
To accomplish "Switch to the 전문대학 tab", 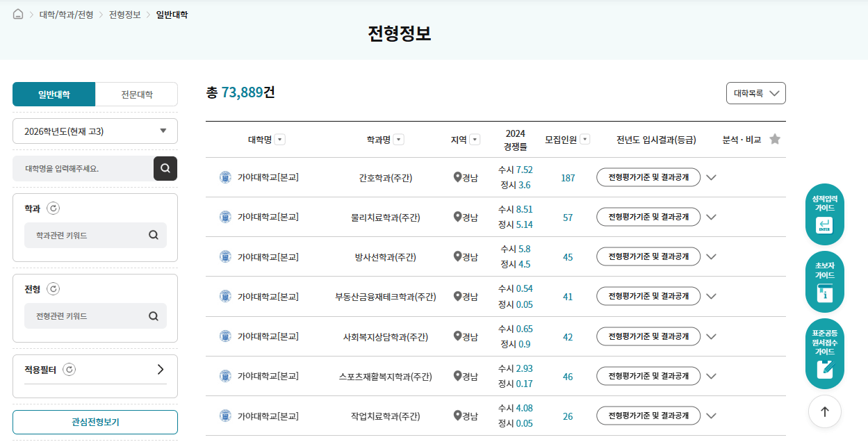I will coord(136,94).
